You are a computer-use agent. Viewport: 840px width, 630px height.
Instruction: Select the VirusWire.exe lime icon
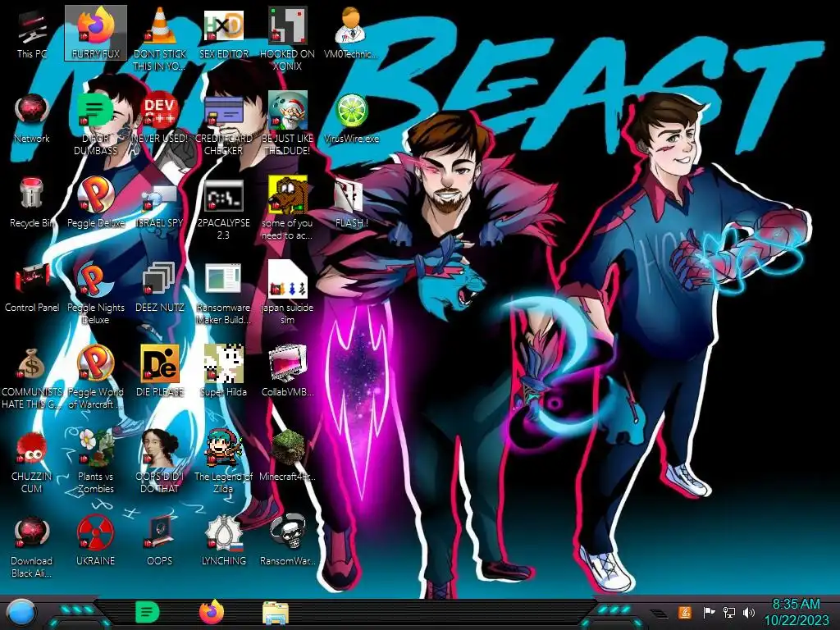pyautogui.click(x=351, y=119)
